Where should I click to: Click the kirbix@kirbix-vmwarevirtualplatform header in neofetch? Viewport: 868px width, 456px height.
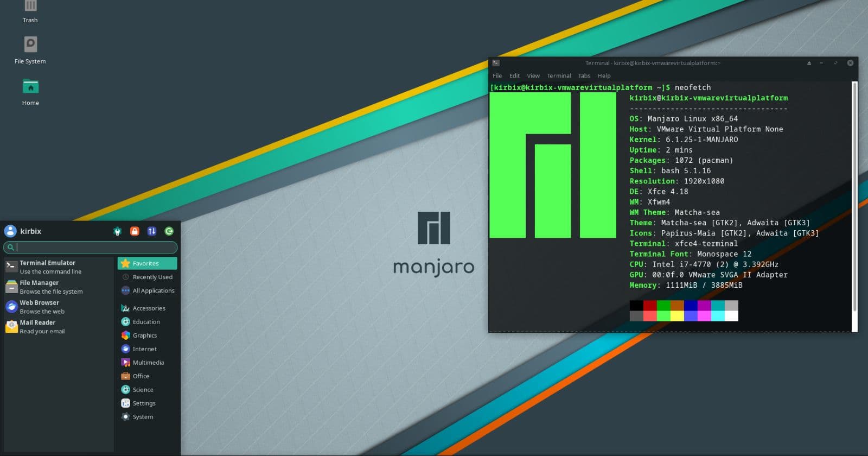(x=709, y=98)
